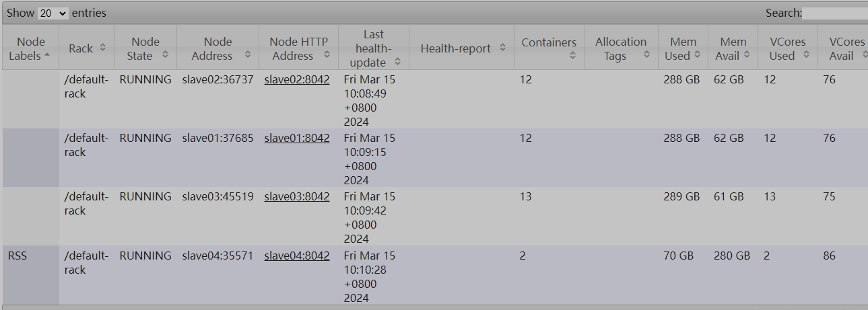This screenshot has width=868, height=310.
Task: Select the RSS node label cell
Action: click(20, 256)
